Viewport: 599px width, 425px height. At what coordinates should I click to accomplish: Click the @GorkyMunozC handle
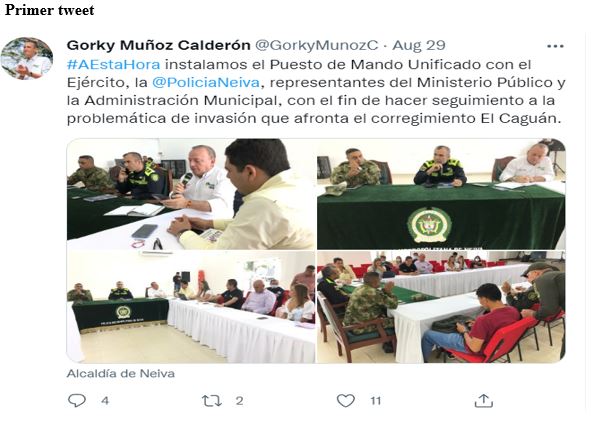pos(317,45)
